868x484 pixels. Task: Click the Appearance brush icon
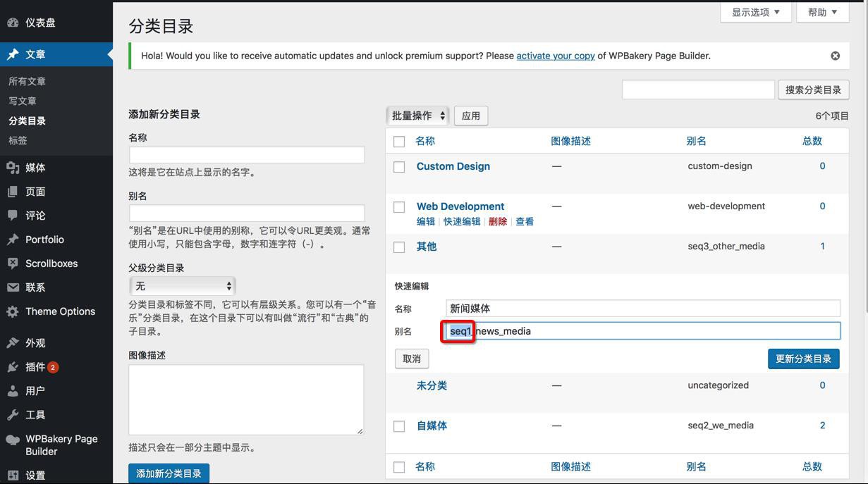coord(13,343)
